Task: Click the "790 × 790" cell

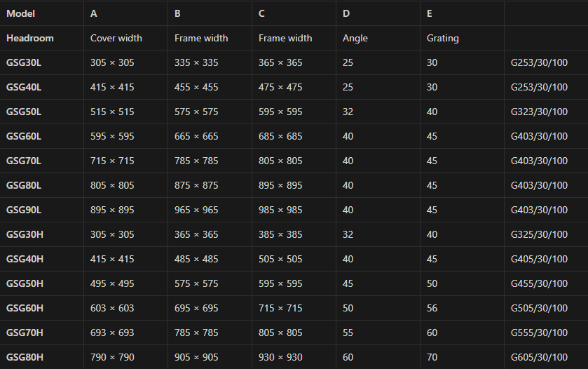Action: (x=112, y=357)
